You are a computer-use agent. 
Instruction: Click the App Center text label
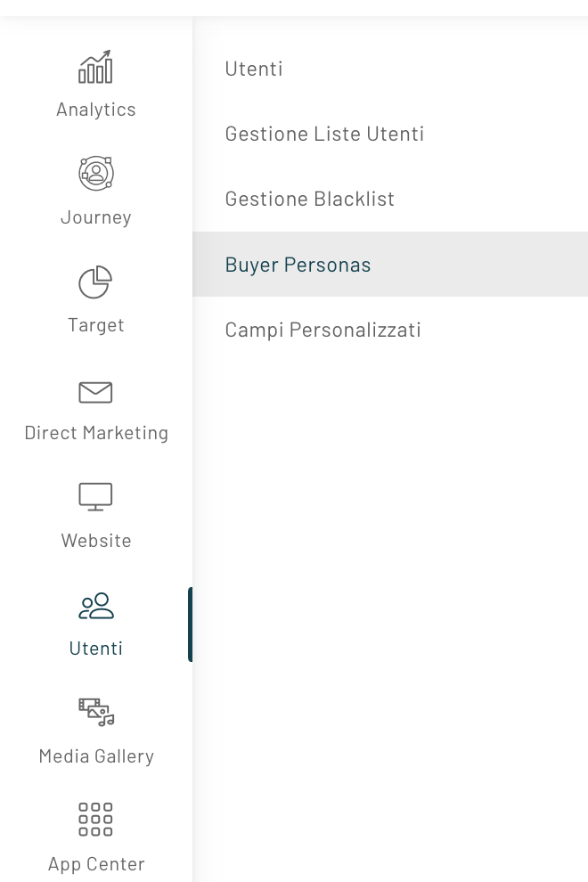[x=96, y=864]
